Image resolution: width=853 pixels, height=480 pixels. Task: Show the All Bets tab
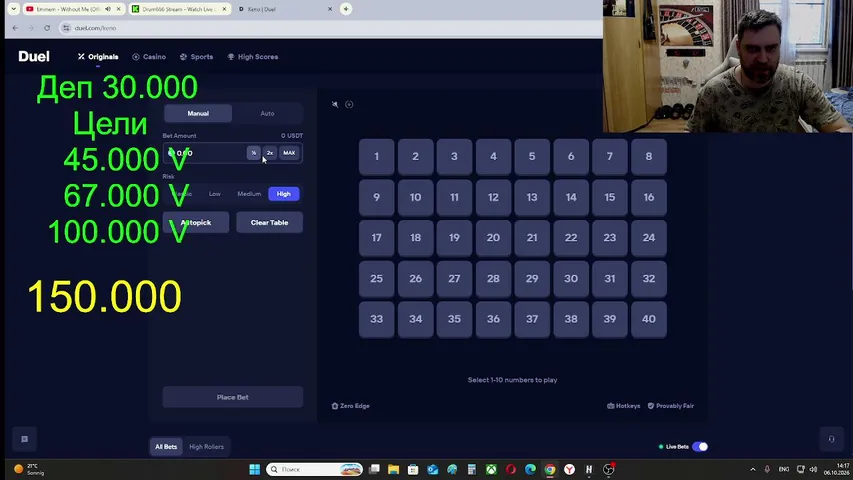(166, 447)
